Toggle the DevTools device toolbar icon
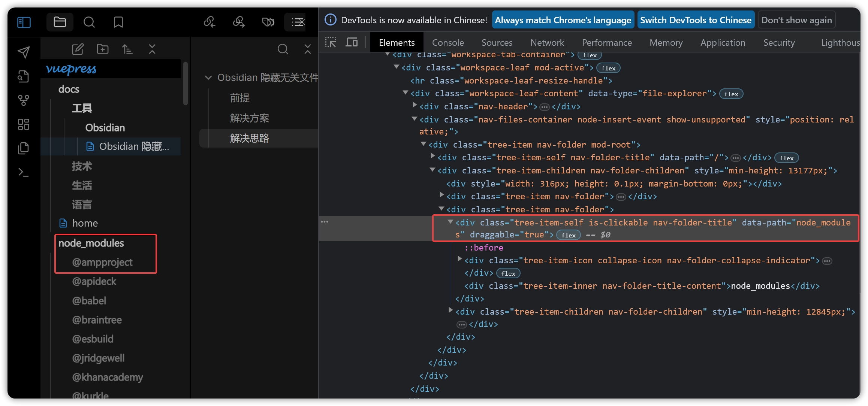 pyautogui.click(x=352, y=42)
